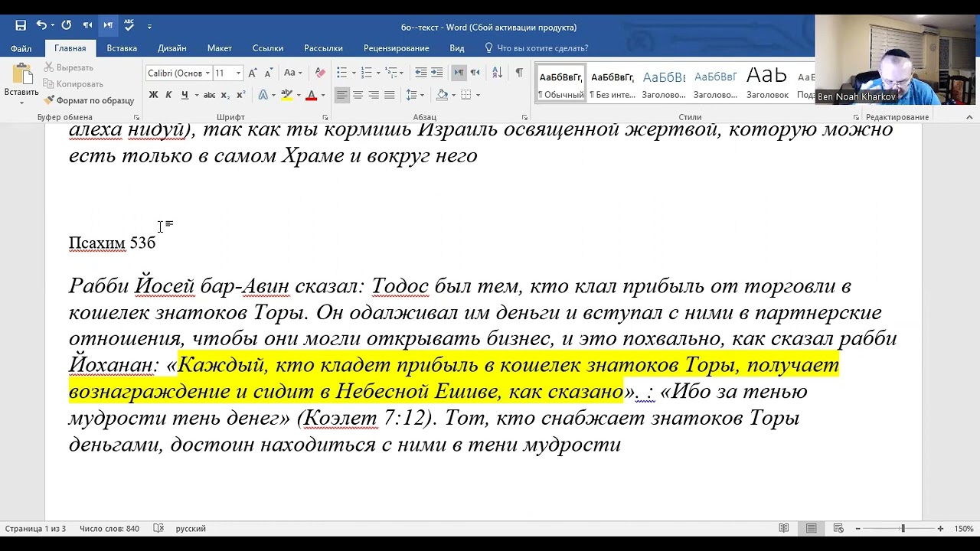Image resolution: width=980 pixels, height=551 pixels.
Task: Save the document with the floppy icon
Action: tap(21, 25)
